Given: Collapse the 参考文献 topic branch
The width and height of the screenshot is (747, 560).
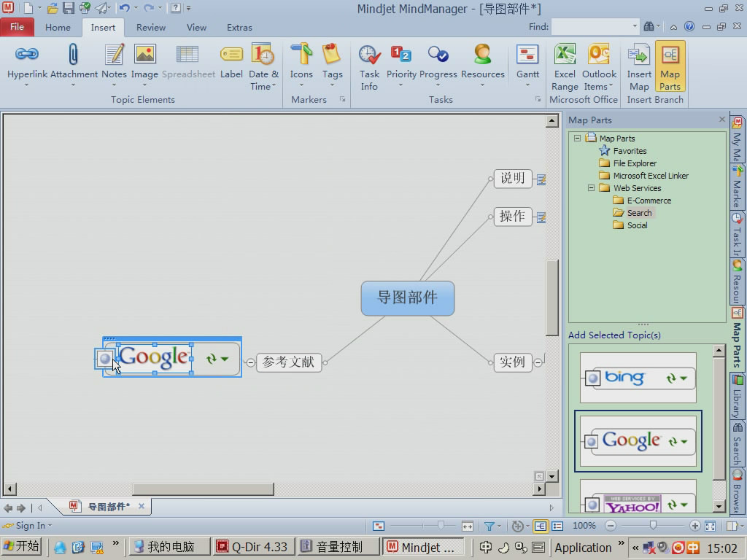Looking at the screenshot, I should 251,363.
